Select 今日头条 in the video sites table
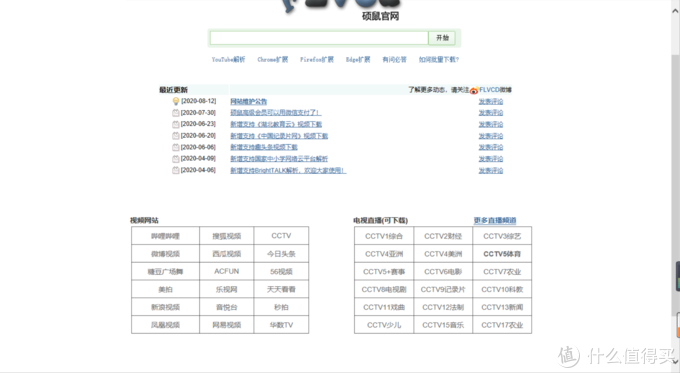Screen dimensions: 680x373 click(x=281, y=254)
